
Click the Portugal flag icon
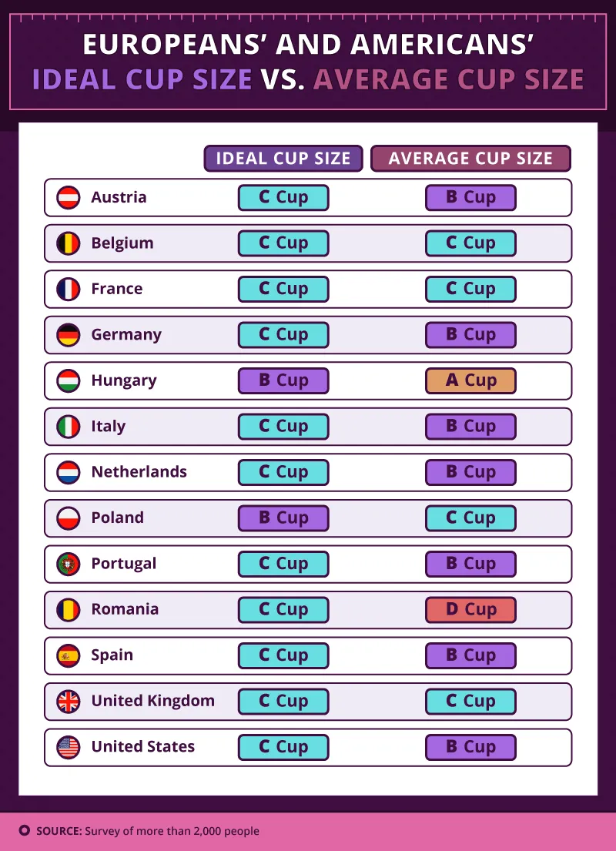tap(69, 564)
